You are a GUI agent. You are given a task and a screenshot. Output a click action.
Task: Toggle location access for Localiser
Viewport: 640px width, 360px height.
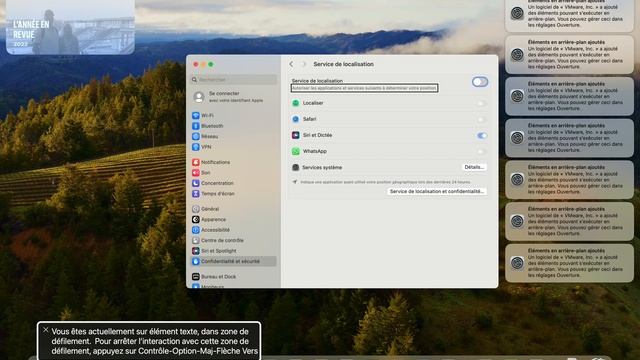click(x=482, y=103)
